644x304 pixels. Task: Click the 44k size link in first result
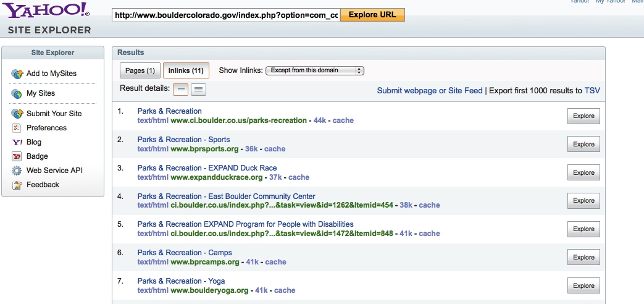click(320, 120)
